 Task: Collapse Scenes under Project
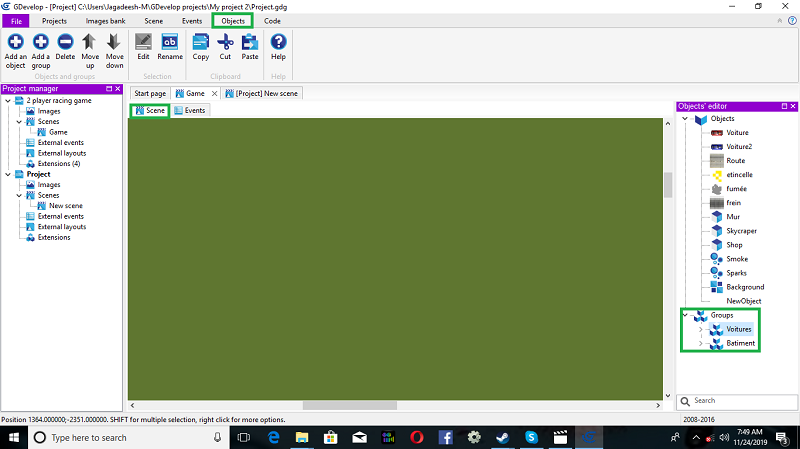coord(19,195)
